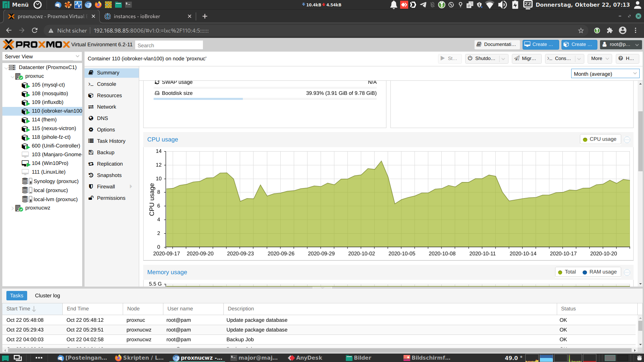Switch to the Tasks tab
Screen dimensions: 644x362
[x=17, y=296]
